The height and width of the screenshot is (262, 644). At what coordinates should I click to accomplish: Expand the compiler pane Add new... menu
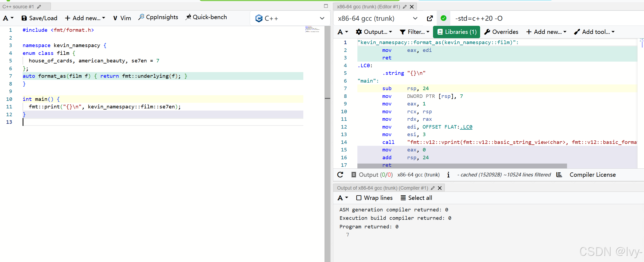pyautogui.click(x=546, y=32)
